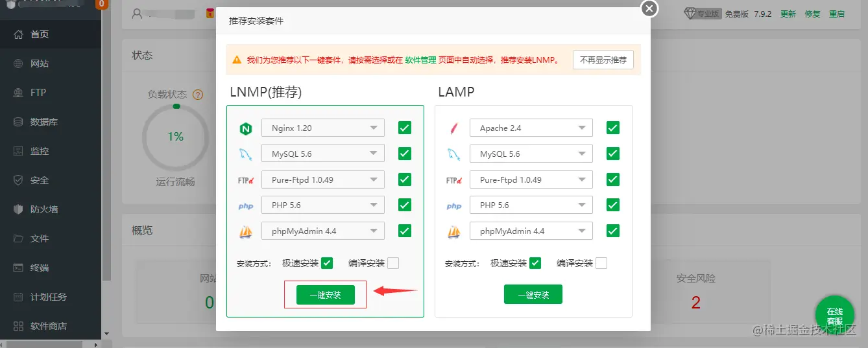Screen dimensions: 868x348
Task: Click the orange warning triangle icon
Action: [x=236, y=60]
